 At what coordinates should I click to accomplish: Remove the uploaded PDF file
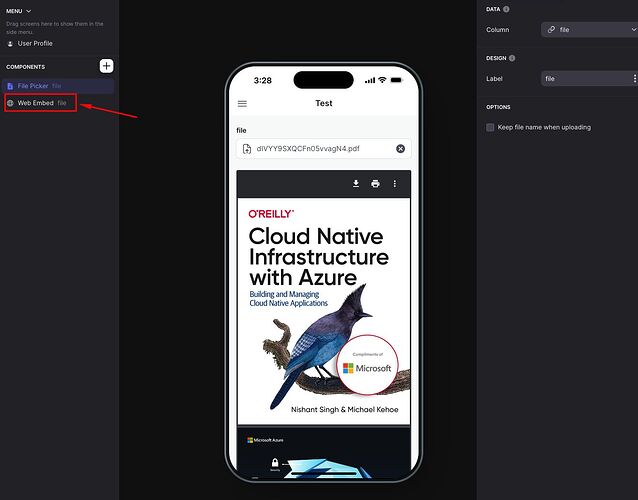tap(400, 148)
